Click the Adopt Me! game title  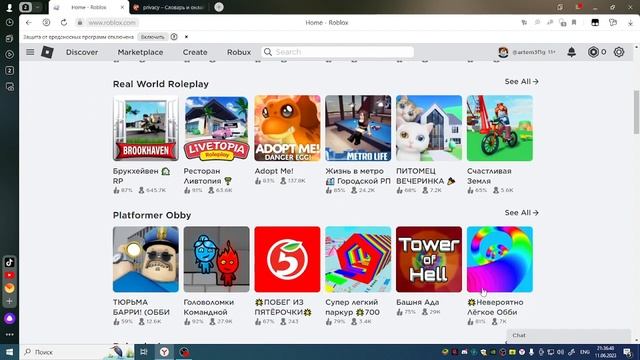(274, 171)
